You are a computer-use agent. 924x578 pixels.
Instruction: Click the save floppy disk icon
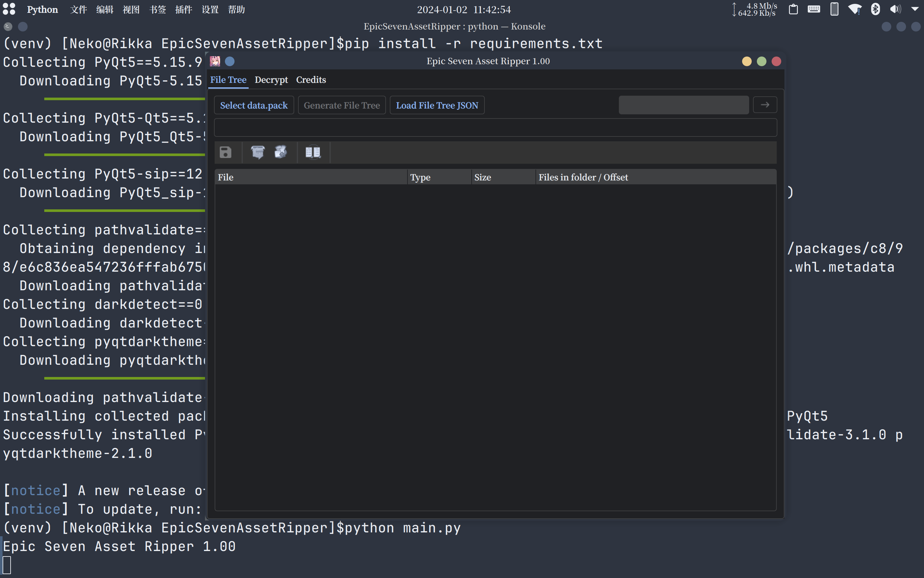point(225,152)
